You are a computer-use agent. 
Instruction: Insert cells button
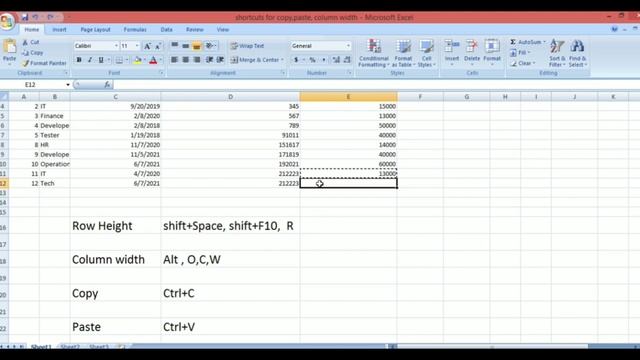[452, 53]
